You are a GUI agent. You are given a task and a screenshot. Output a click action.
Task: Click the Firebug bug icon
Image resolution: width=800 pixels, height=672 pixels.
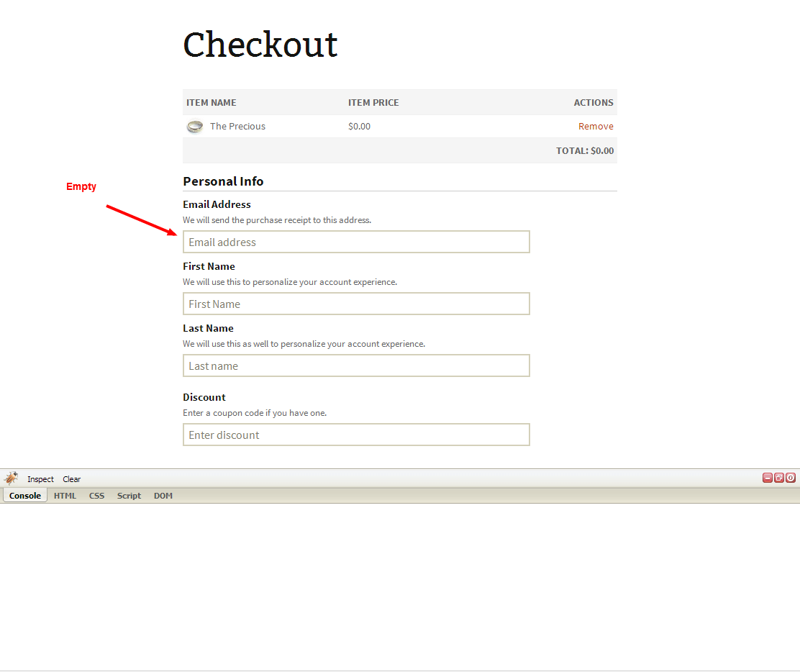pos(12,478)
